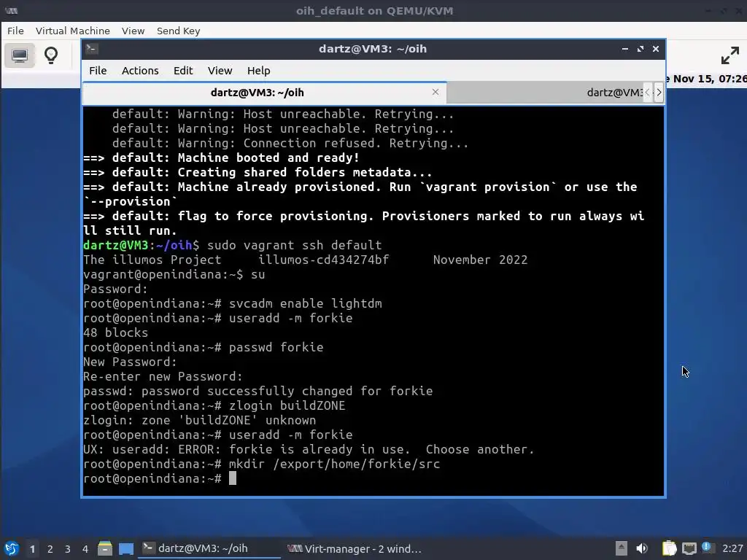Maximize the terminal window
The height and width of the screenshot is (560, 747).
point(640,49)
